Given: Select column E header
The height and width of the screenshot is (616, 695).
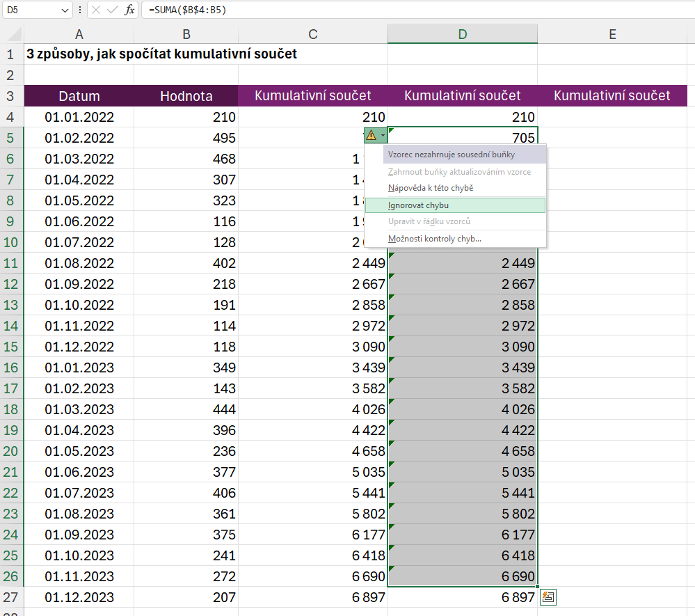Looking at the screenshot, I should [x=612, y=34].
